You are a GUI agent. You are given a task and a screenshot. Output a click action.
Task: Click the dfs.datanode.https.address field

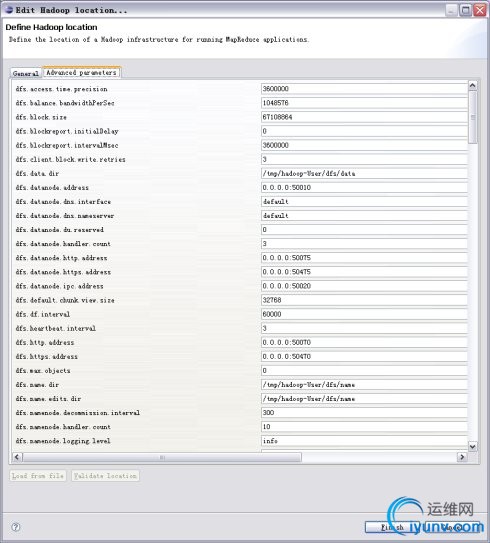364,272
